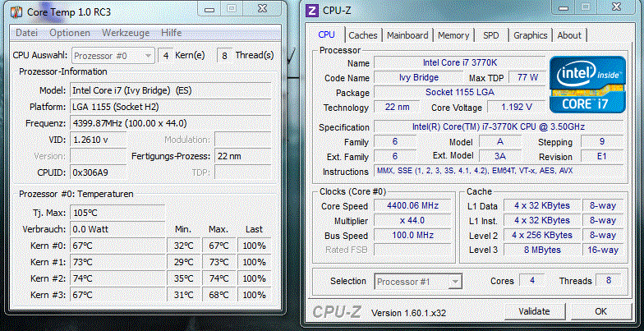Screen dimensions: 644x331
Task: Open the Hilfe menu in Core Temp
Action: click(x=171, y=33)
